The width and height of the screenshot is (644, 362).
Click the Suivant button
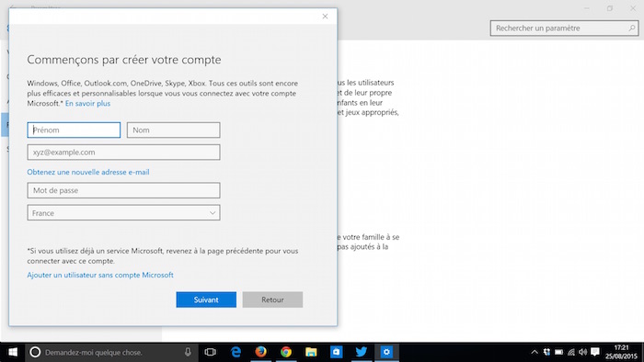click(x=206, y=300)
